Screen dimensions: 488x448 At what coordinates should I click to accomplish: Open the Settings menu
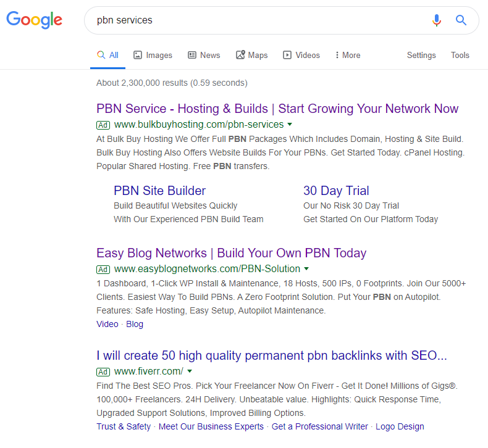coord(421,55)
